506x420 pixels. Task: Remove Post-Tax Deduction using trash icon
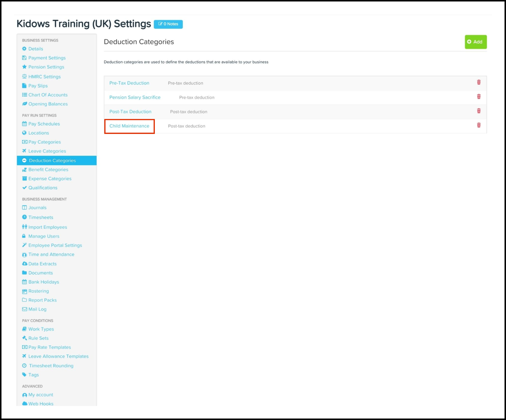479,111
